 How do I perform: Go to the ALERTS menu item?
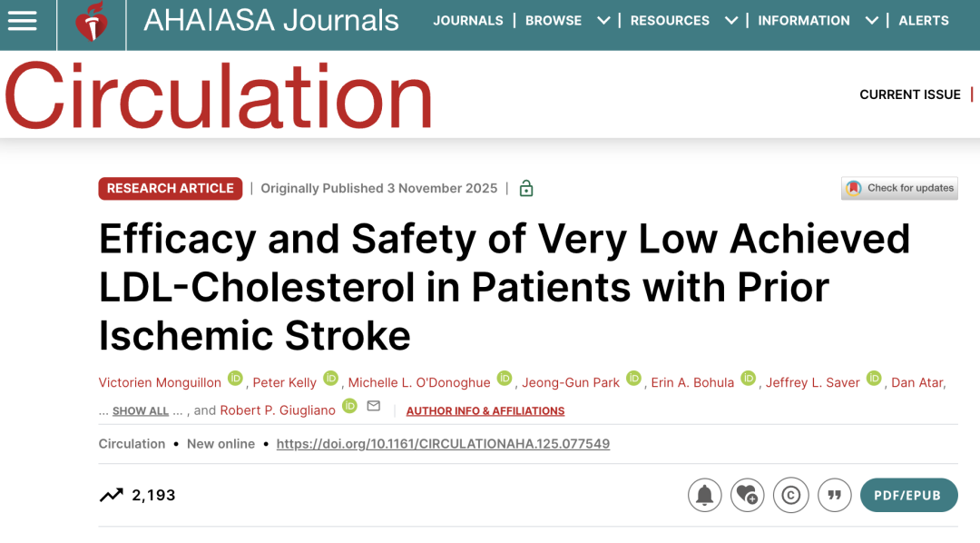pyautogui.click(x=924, y=20)
